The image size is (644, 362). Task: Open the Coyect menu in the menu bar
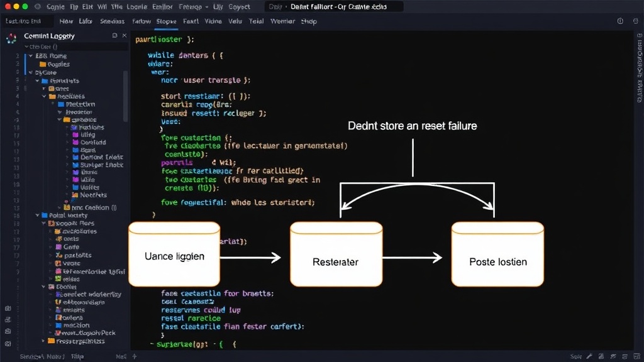point(239,6)
